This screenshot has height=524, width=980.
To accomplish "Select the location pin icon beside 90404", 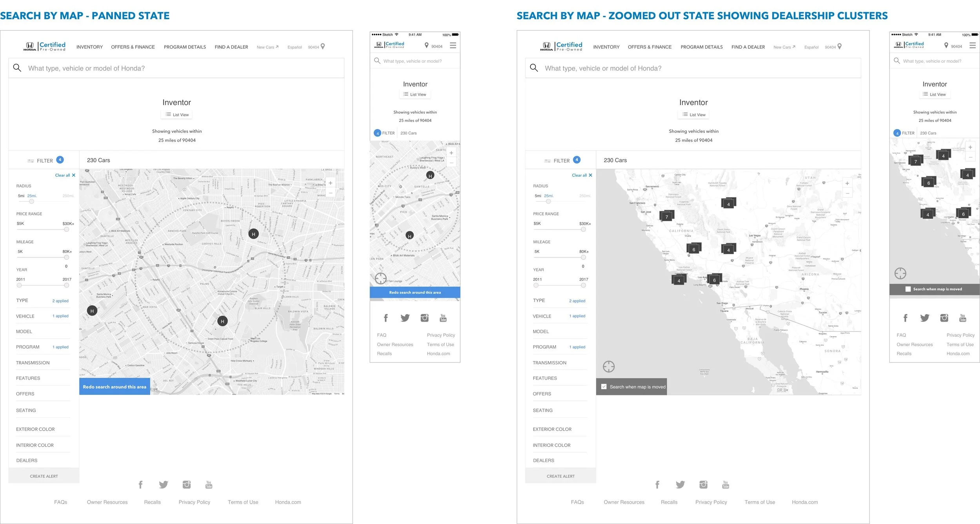I will [322, 46].
